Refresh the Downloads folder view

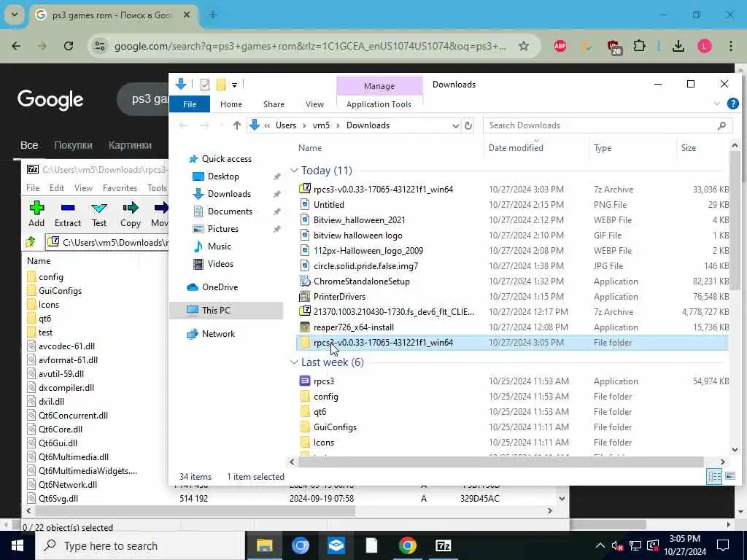[468, 125]
